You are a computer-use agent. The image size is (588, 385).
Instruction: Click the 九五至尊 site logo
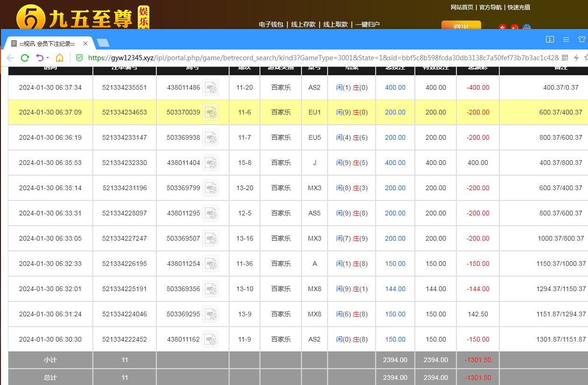pyautogui.click(x=82, y=17)
